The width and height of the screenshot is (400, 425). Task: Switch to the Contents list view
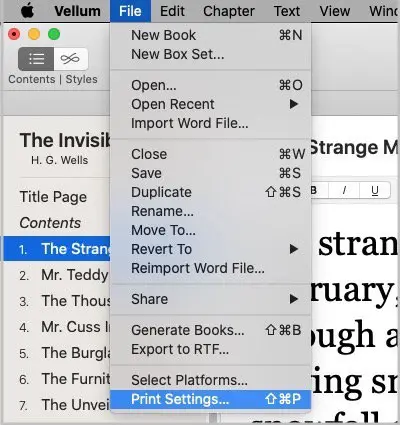coord(36,59)
